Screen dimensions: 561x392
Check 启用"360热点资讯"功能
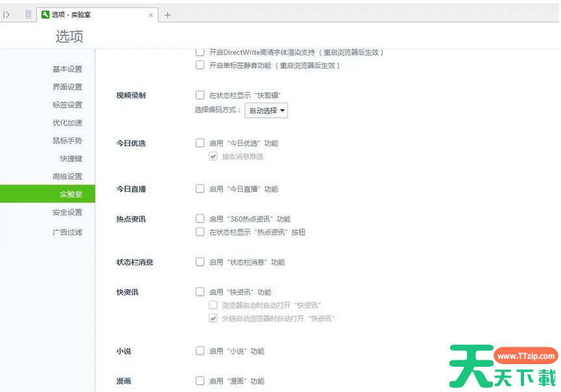[x=200, y=219]
